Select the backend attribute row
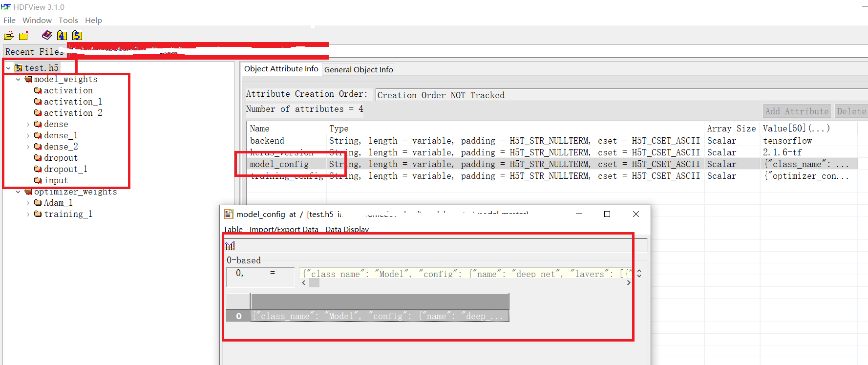This screenshot has width=868, height=365. click(x=552, y=141)
